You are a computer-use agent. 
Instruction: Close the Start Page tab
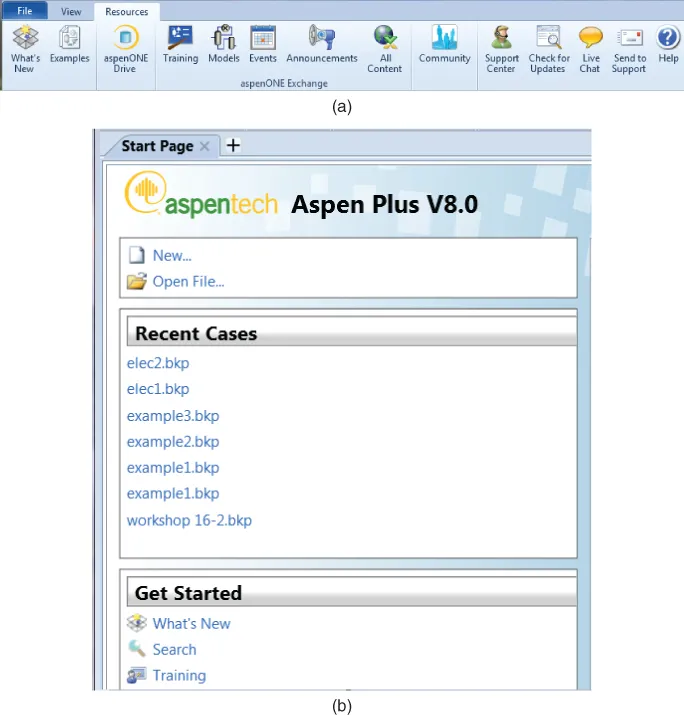204,146
